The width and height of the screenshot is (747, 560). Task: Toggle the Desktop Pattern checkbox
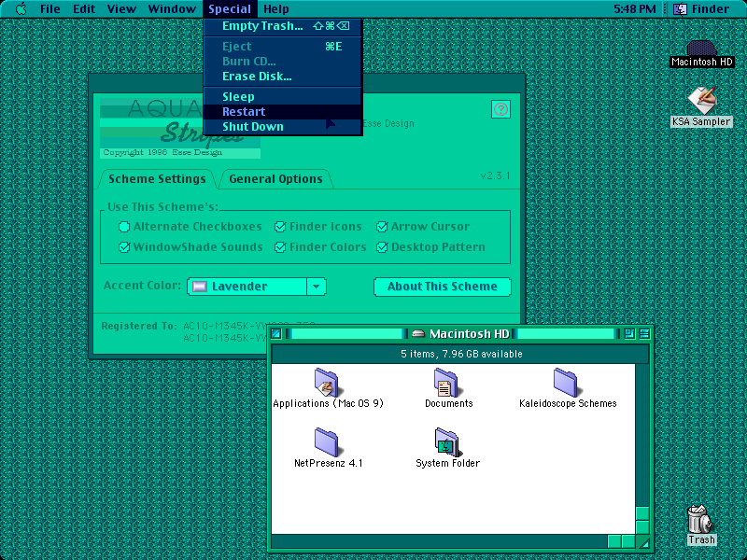[430, 247]
